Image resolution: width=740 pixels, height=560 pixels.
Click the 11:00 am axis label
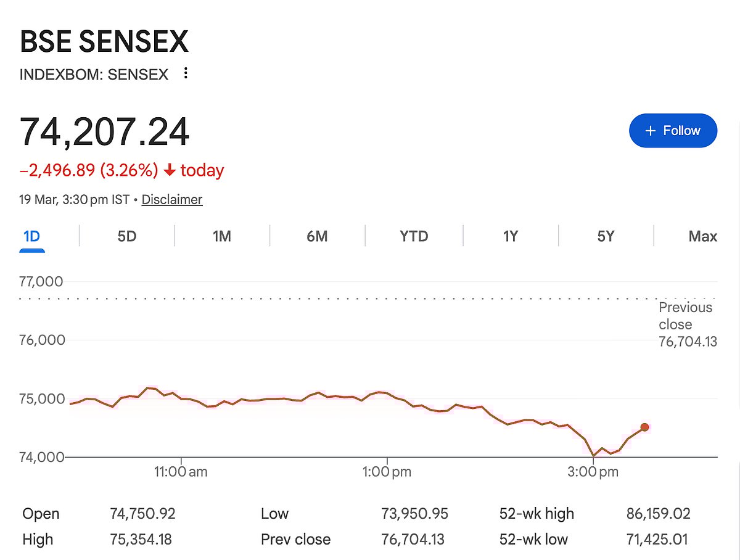coord(181,473)
